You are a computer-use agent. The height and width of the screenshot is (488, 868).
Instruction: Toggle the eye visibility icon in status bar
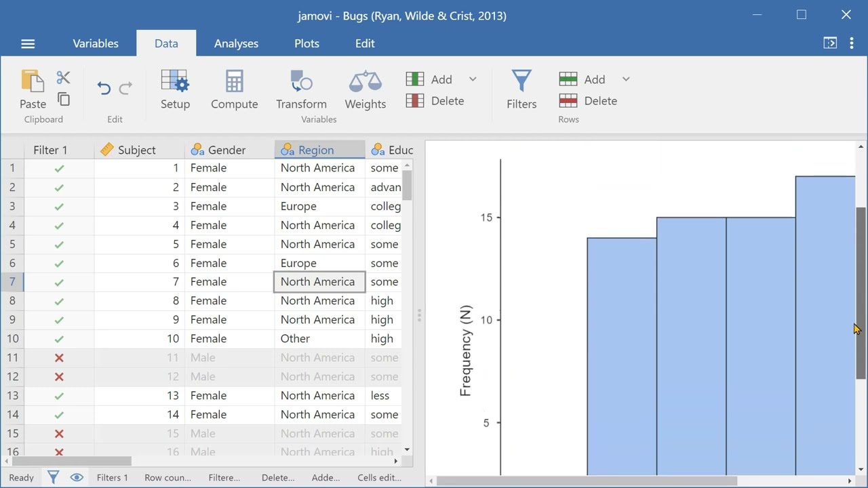click(77, 477)
